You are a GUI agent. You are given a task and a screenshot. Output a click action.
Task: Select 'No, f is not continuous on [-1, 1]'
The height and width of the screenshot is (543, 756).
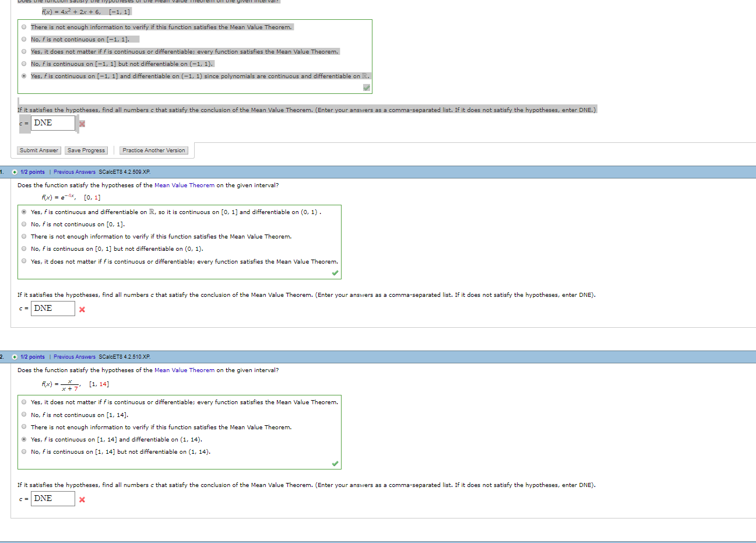click(x=24, y=39)
